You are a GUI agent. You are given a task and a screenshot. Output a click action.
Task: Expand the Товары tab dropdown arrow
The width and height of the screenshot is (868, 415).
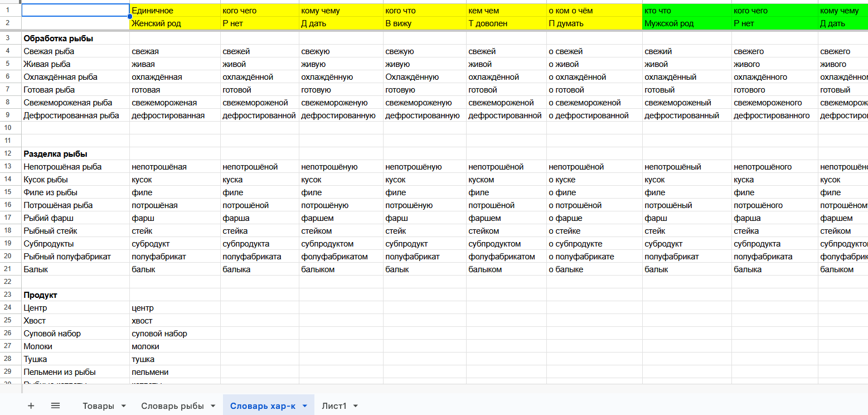[123, 406]
